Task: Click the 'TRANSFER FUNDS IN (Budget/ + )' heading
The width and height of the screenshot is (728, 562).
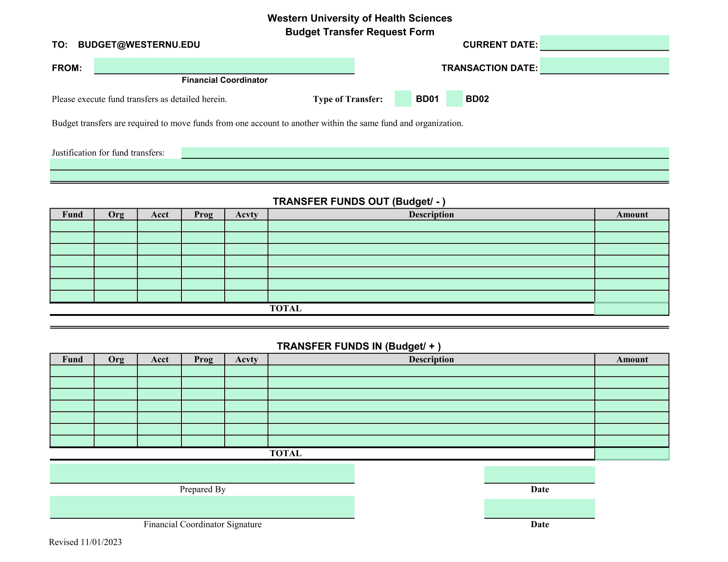Action: pyautogui.click(x=358, y=346)
